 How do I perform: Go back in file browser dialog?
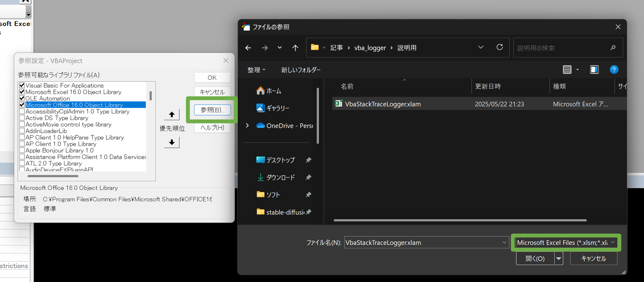coord(248,48)
